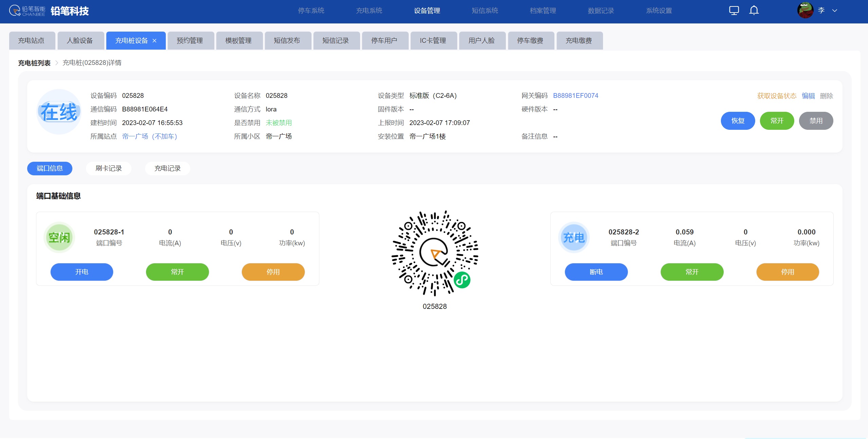Click 025828 label under QR code
Image resolution: width=868 pixels, height=439 pixels.
click(435, 306)
